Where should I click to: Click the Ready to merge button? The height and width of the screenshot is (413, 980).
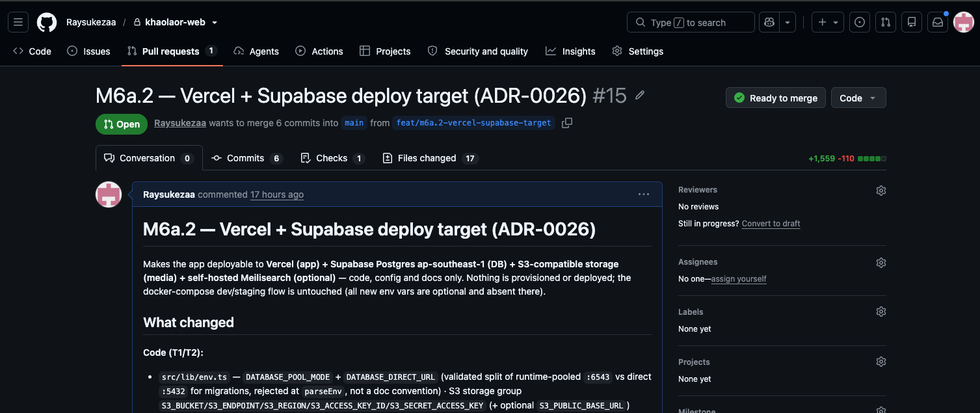tap(776, 98)
